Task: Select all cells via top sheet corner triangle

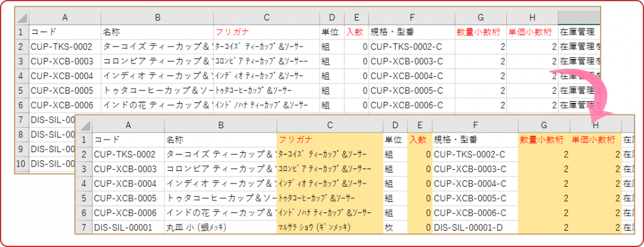Action: click(23, 17)
